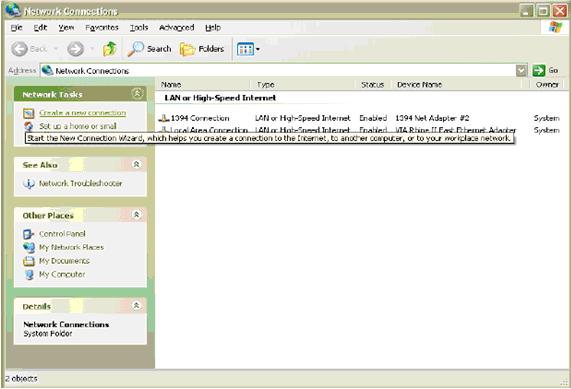Screen dimensions: 571x389
Task: Click the Control Panel icon
Action: point(28,234)
